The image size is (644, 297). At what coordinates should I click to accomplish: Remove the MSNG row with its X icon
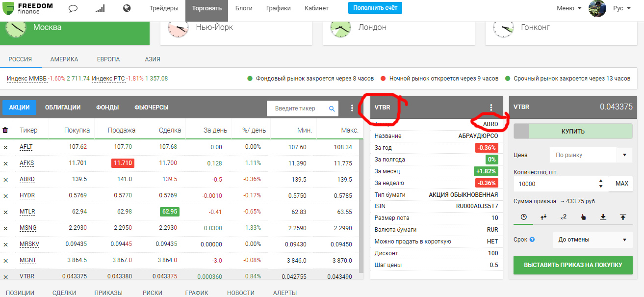click(6, 228)
